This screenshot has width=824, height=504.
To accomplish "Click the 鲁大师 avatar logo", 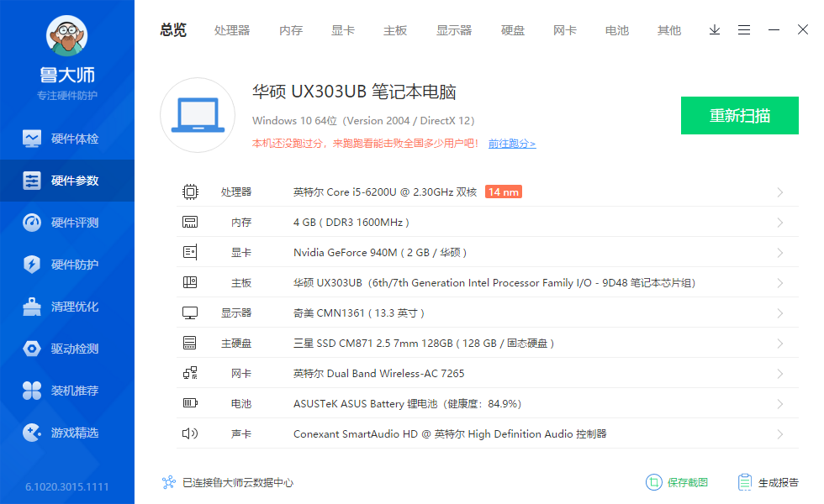I will coord(66,35).
